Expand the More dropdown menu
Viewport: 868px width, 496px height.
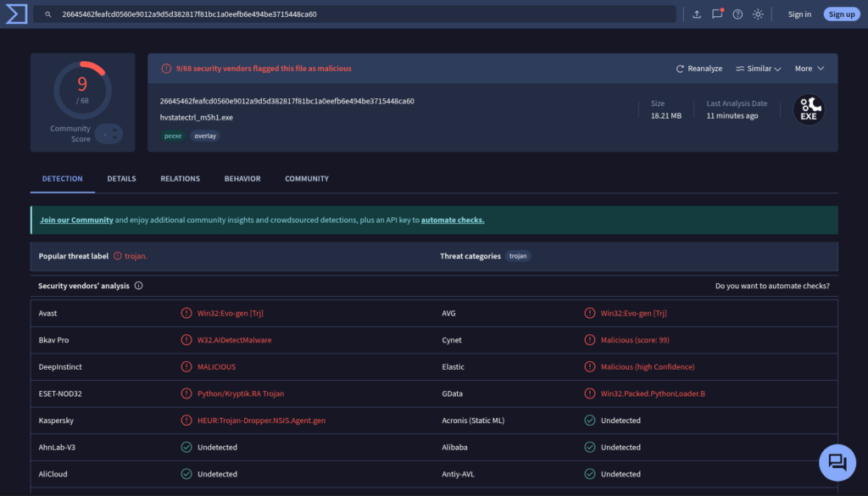click(810, 69)
